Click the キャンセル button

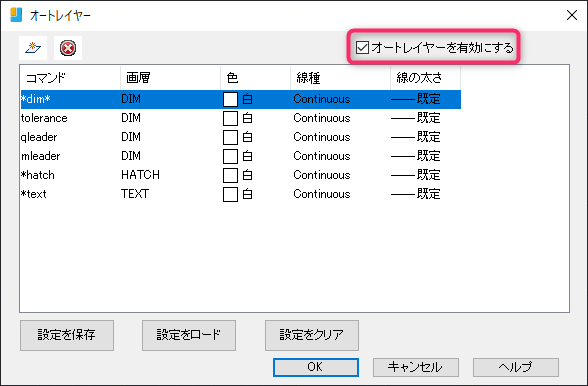click(416, 367)
